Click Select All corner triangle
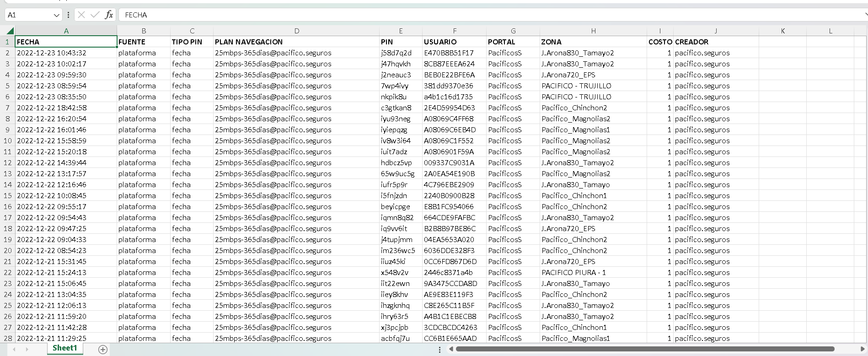This screenshot has width=868, height=356. click(10, 31)
